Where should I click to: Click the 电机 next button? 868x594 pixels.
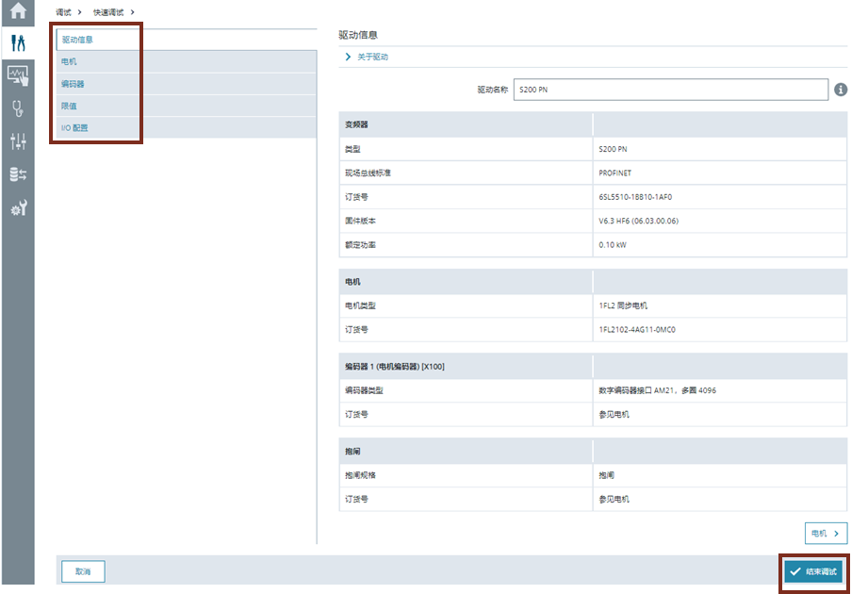pos(826,534)
